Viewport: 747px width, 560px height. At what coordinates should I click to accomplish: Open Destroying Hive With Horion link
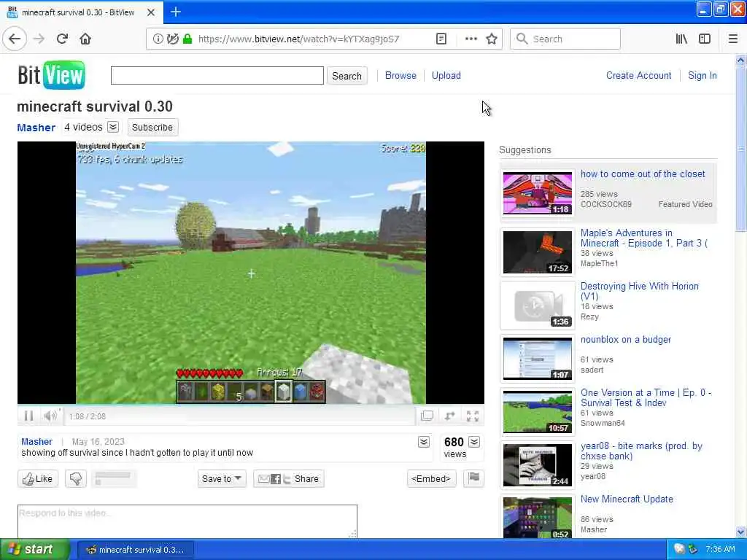[x=640, y=291]
